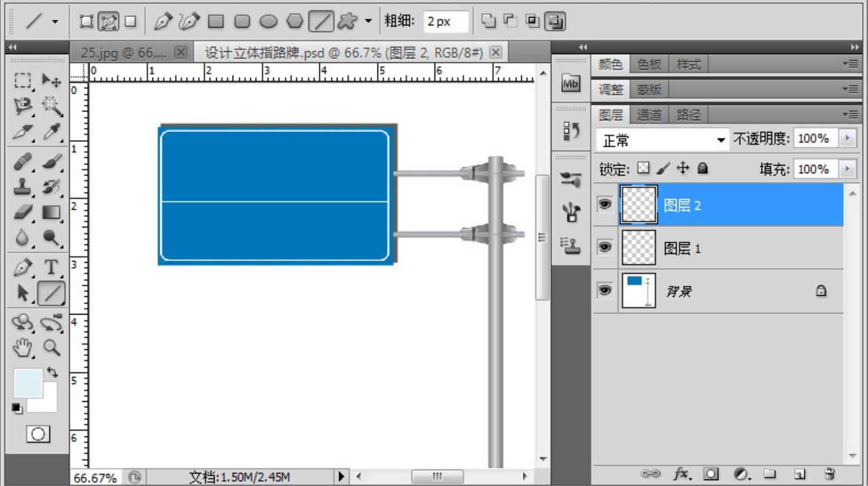Viewport: 868px width, 486px height.
Task: Select the Gradient tool
Action: [51, 212]
